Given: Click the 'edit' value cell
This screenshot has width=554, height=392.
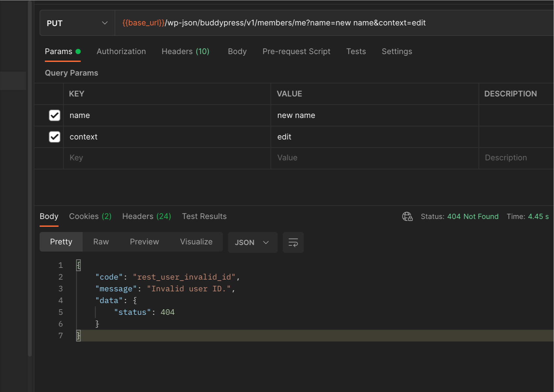Looking at the screenshot, I should click(x=375, y=137).
